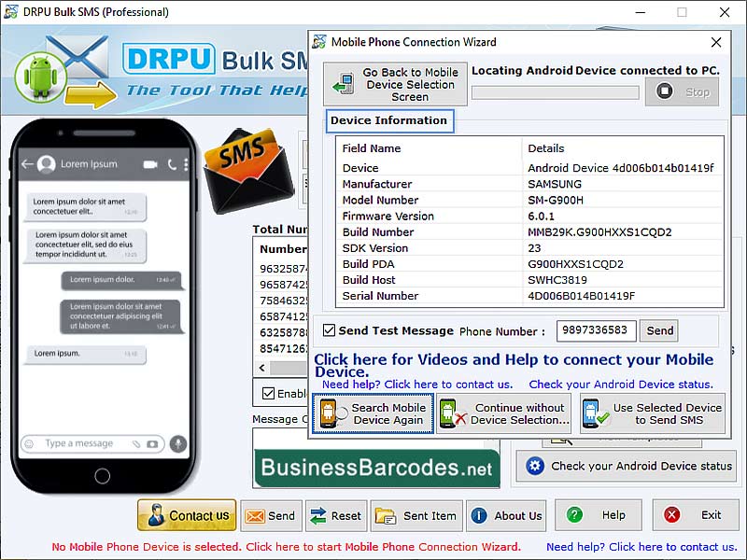Click the gear icon for Android Device status
This screenshot has height=560, width=747.
point(536,468)
